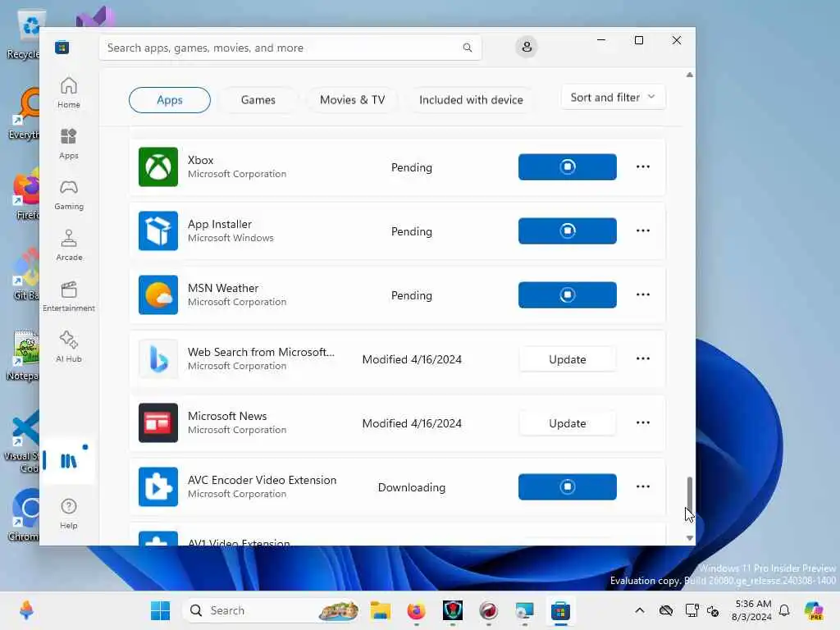The height and width of the screenshot is (630, 840).
Task: Click the Store search box
Action: click(290, 48)
